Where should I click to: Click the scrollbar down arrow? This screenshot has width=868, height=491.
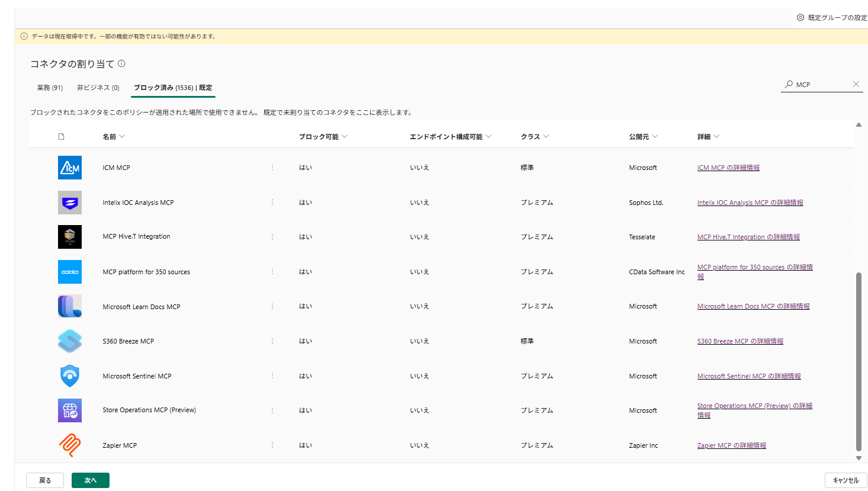coord(859,458)
